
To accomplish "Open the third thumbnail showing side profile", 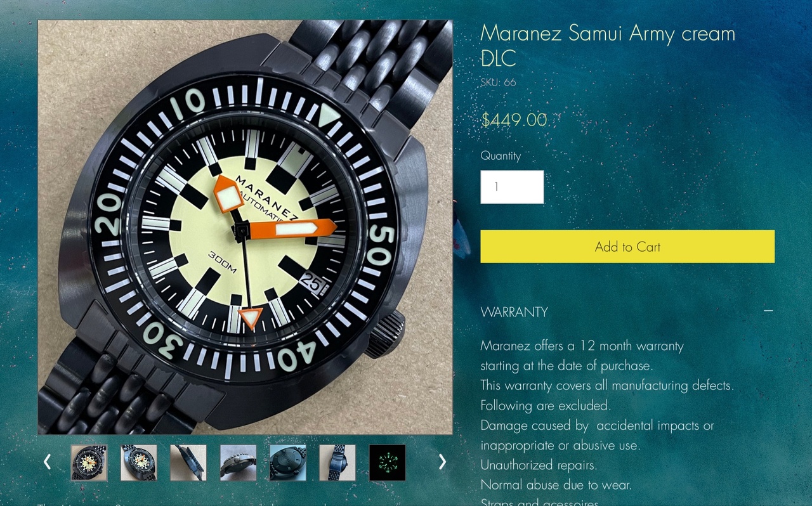I will point(188,463).
